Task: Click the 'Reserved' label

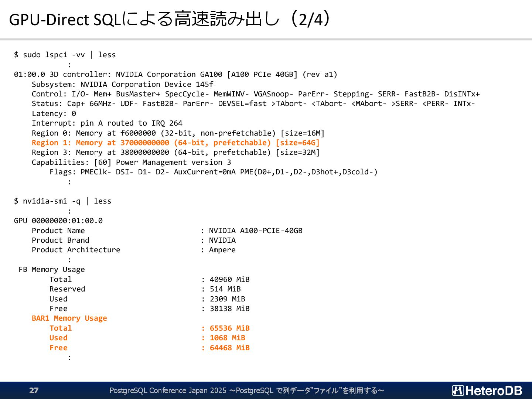Action: (67, 289)
